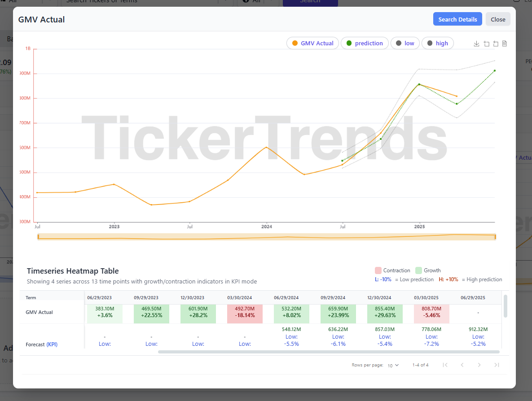Click the 2024 peak point on GMV line
Screen dimensions: 532x401
click(267, 147)
